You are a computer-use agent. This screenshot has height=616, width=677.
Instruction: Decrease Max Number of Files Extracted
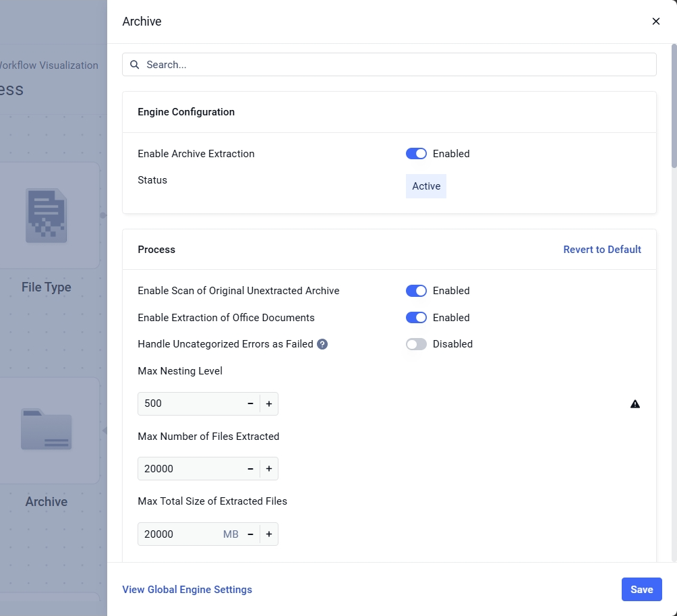pos(250,469)
